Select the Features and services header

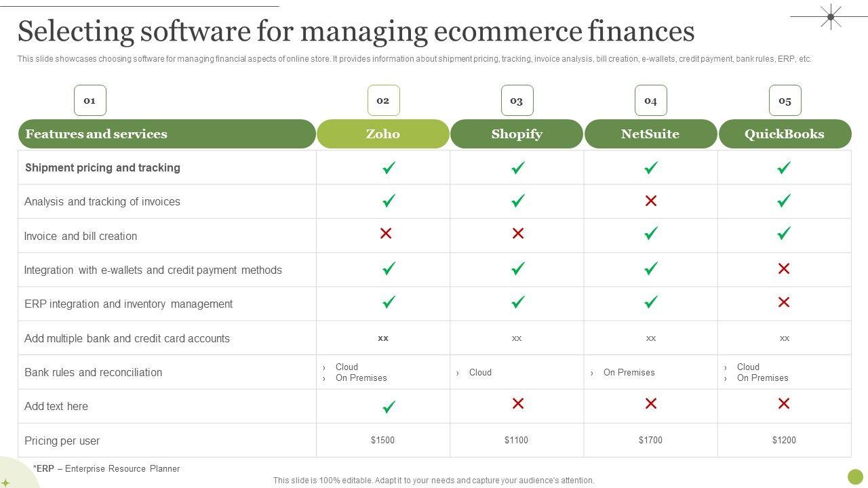167,134
